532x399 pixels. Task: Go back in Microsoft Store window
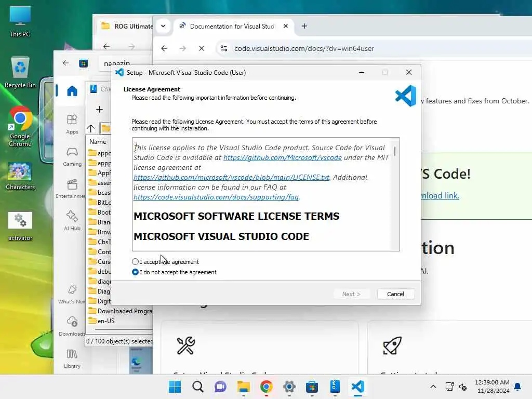click(66, 63)
